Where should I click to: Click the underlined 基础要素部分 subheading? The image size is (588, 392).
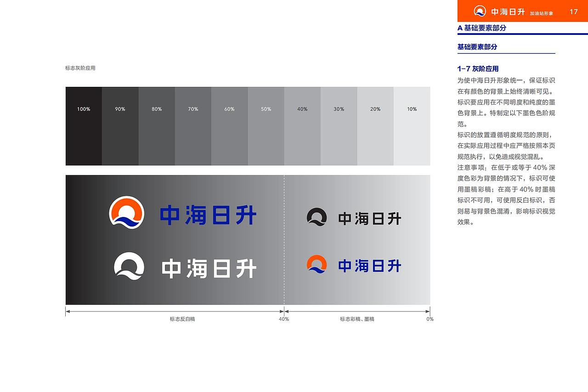[x=477, y=46]
